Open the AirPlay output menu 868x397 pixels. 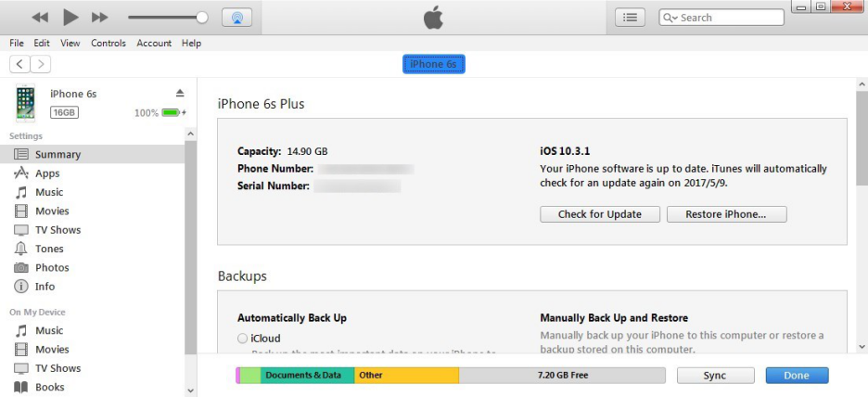[236, 18]
